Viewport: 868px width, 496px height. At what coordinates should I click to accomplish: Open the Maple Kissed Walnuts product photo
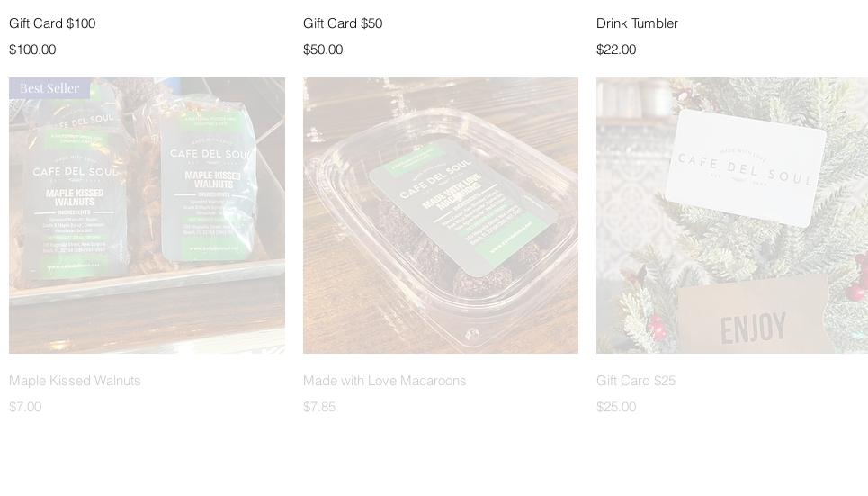pyautogui.click(x=147, y=215)
